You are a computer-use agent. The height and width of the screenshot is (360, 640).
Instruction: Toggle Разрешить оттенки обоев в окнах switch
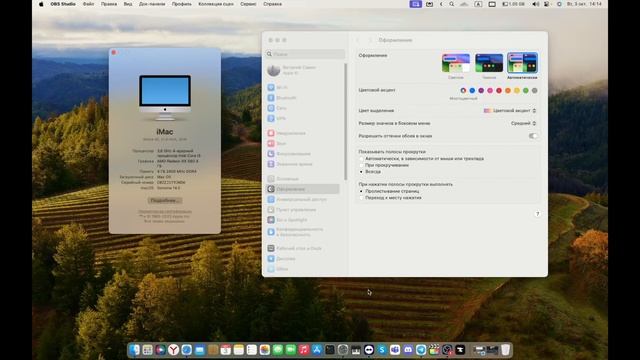533,136
